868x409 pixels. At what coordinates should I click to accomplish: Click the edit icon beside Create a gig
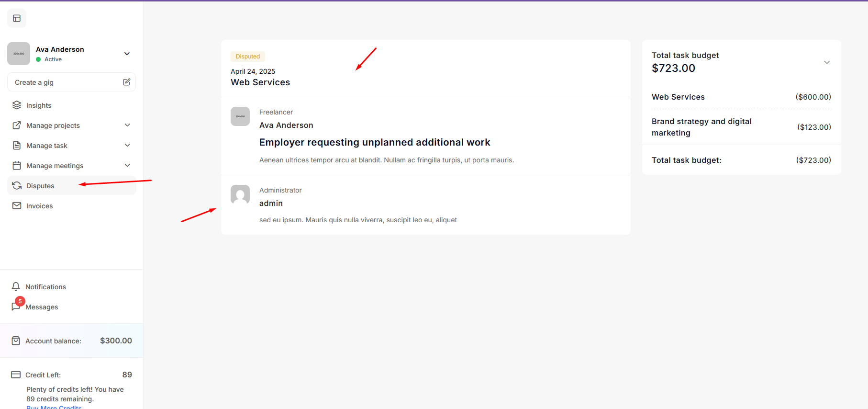click(126, 82)
